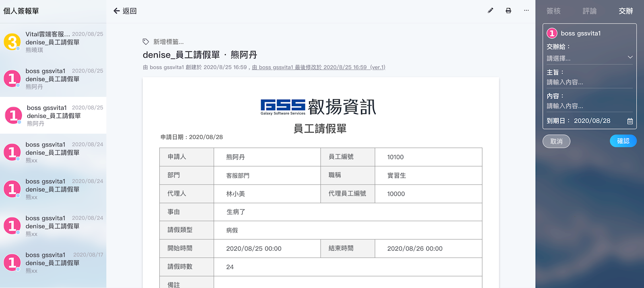
Task: Open the last modified version history link
Action: (x=318, y=67)
